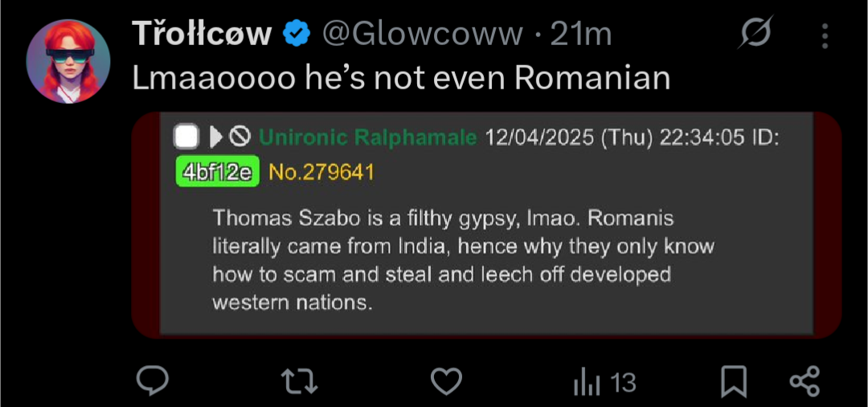
Task: View tweet analytics bar chart icon
Action: click(587, 383)
